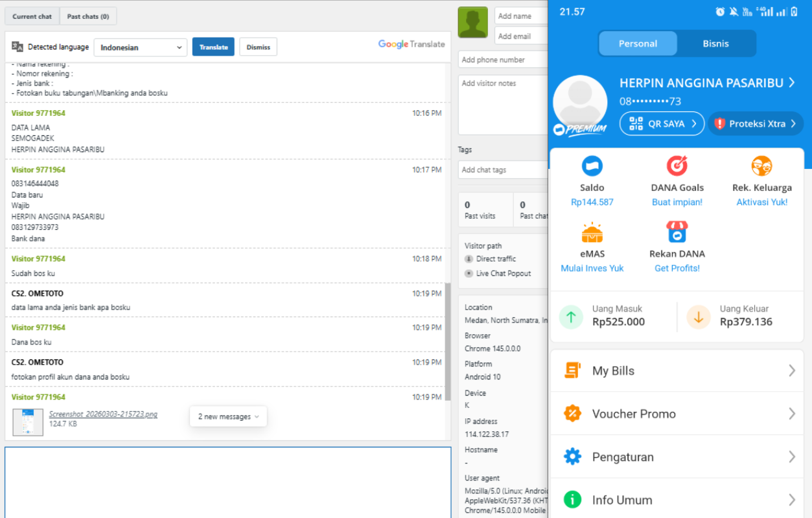Screen dimensions: 812x518
Task: Click the Add phone number field
Action: point(503,60)
